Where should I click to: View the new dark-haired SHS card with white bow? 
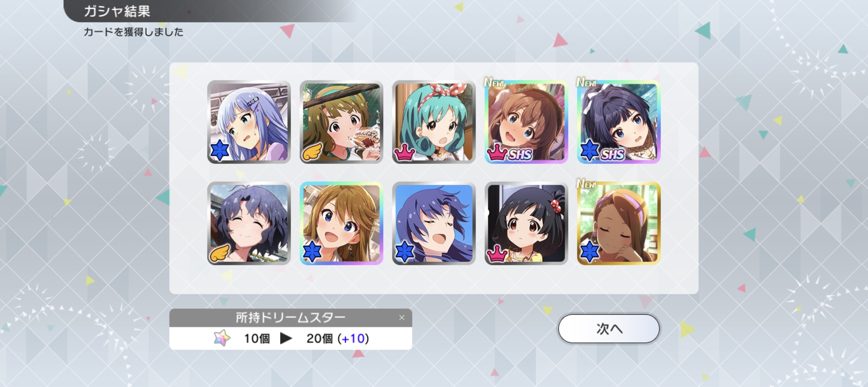pos(619,122)
